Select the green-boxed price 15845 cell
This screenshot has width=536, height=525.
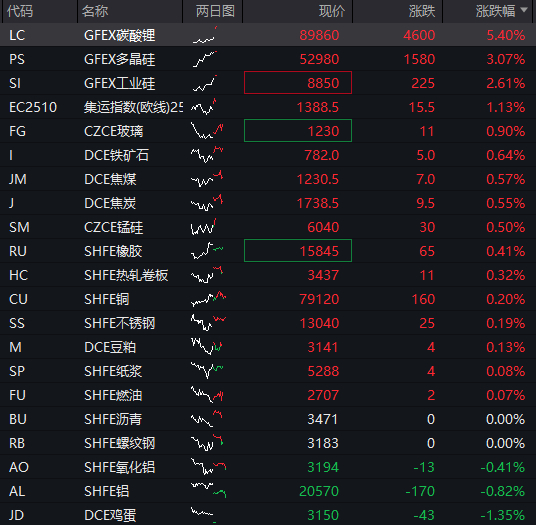click(x=298, y=251)
